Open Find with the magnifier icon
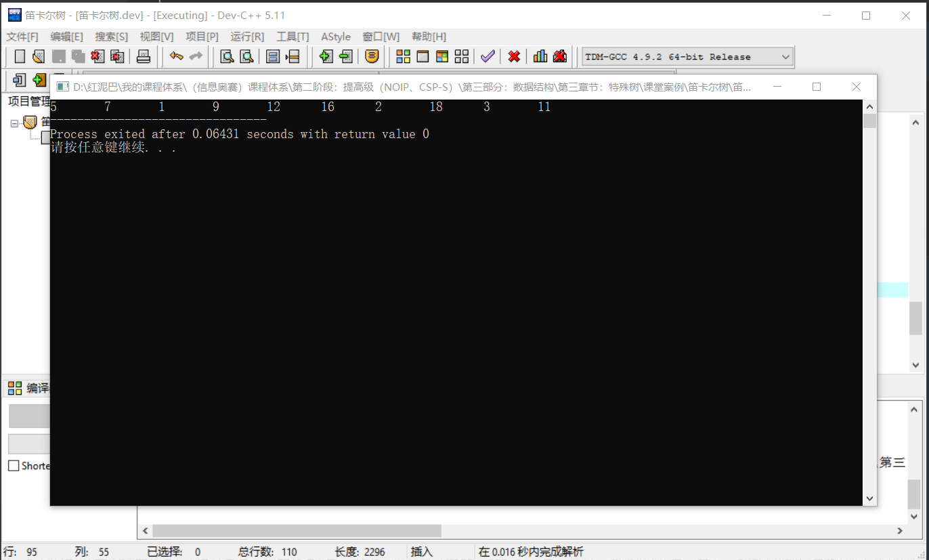The height and width of the screenshot is (560, 929). coord(228,57)
